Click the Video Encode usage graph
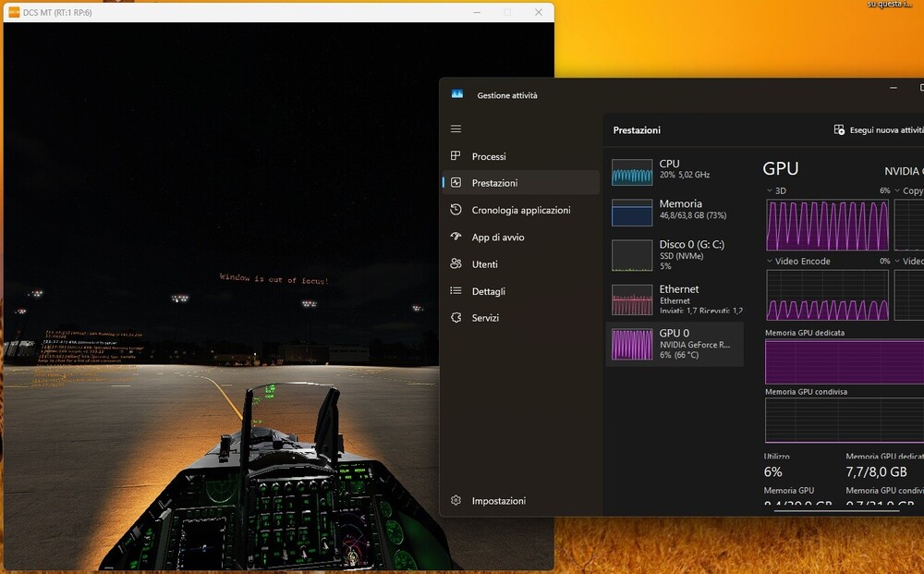 pyautogui.click(x=827, y=295)
